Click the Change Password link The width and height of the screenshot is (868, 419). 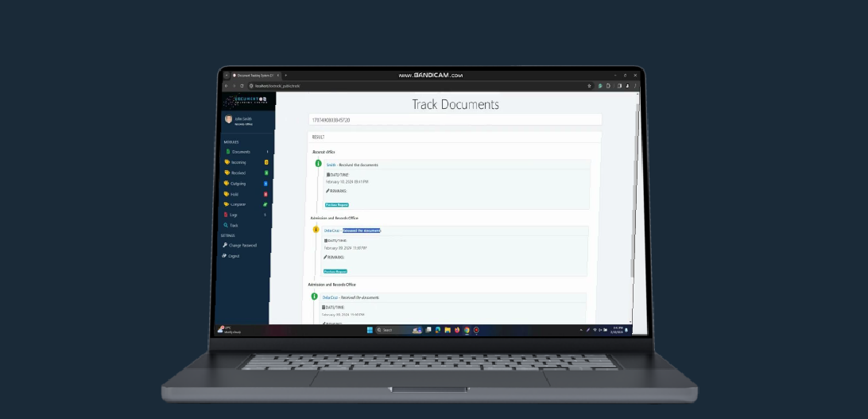pos(242,245)
